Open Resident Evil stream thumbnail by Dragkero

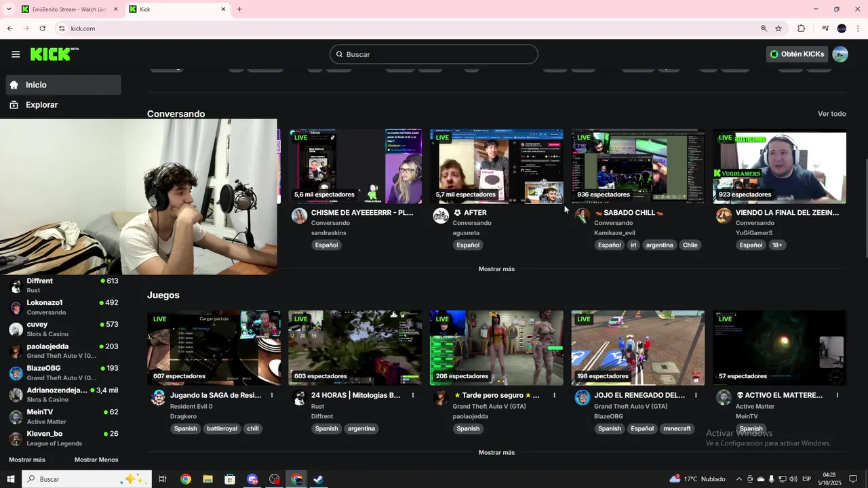214,348
